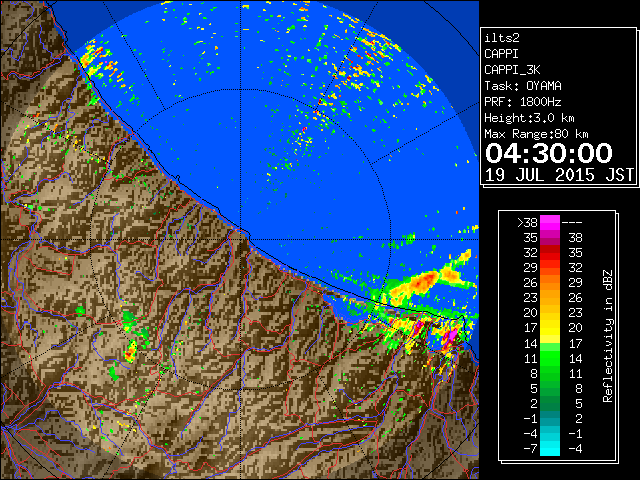
Task: Click the orange 26–29 dBZ legend swatch
Action: [549, 283]
